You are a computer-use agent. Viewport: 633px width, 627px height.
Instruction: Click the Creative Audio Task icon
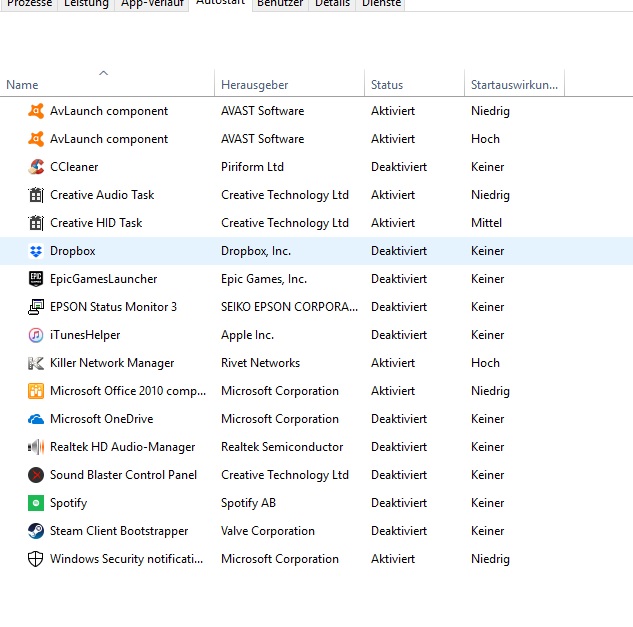tap(36, 195)
